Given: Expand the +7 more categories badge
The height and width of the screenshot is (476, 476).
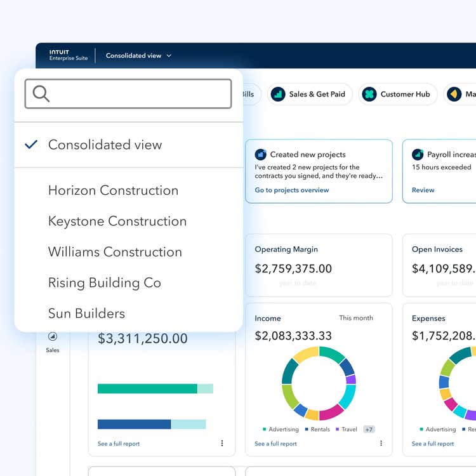Looking at the screenshot, I should click(x=369, y=429).
